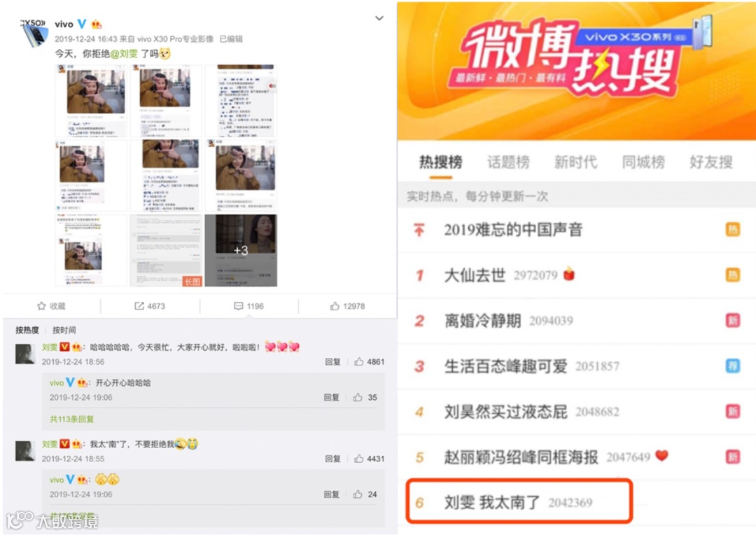The height and width of the screenshot is (535, 756).
Task: Open hot search item 刘雯 我太南了
Action: tap(519, 501)
